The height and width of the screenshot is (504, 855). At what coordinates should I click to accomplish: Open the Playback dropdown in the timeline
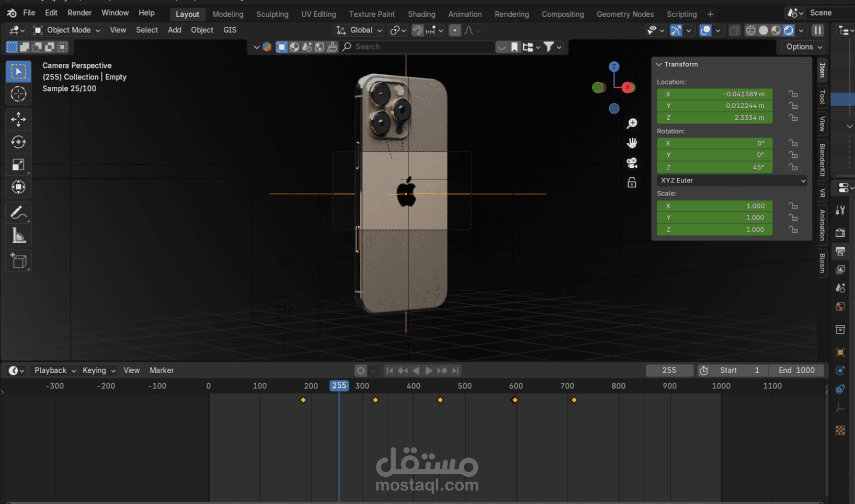coord(54,370)
